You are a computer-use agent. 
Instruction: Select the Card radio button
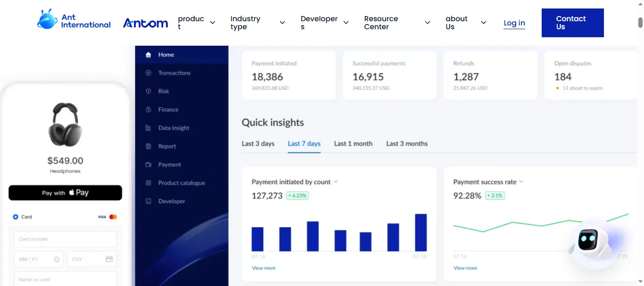click(16, 217)
